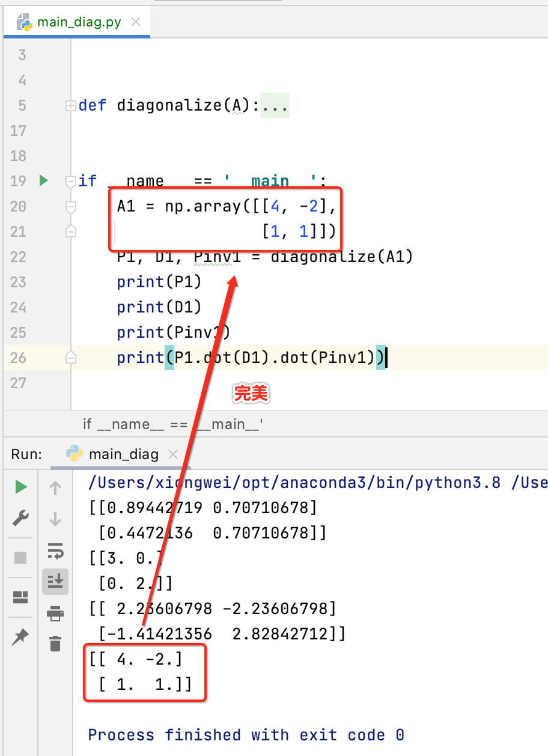Place cursor in print(P1.dot(D1).dot(Pinv1)) line
This screenshot has height=756, width=548.
pyautogui.click(x=251, y=358)
